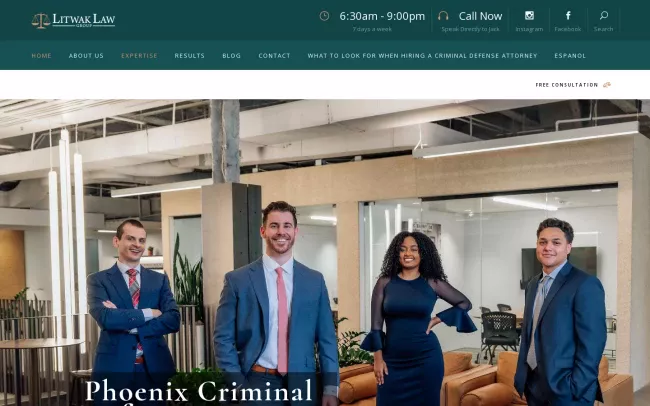
Task: Go to the Home menu item
Action: (41, 56)
